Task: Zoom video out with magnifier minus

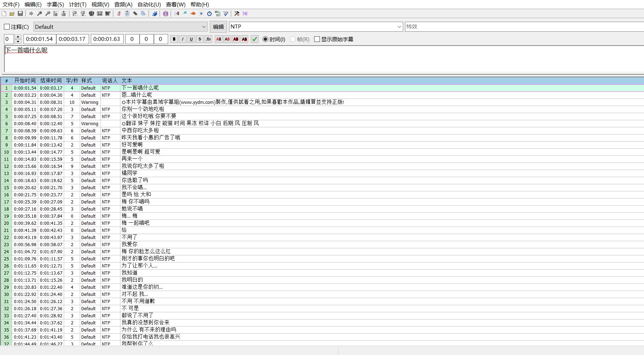Action: click(x=48, y=14)
